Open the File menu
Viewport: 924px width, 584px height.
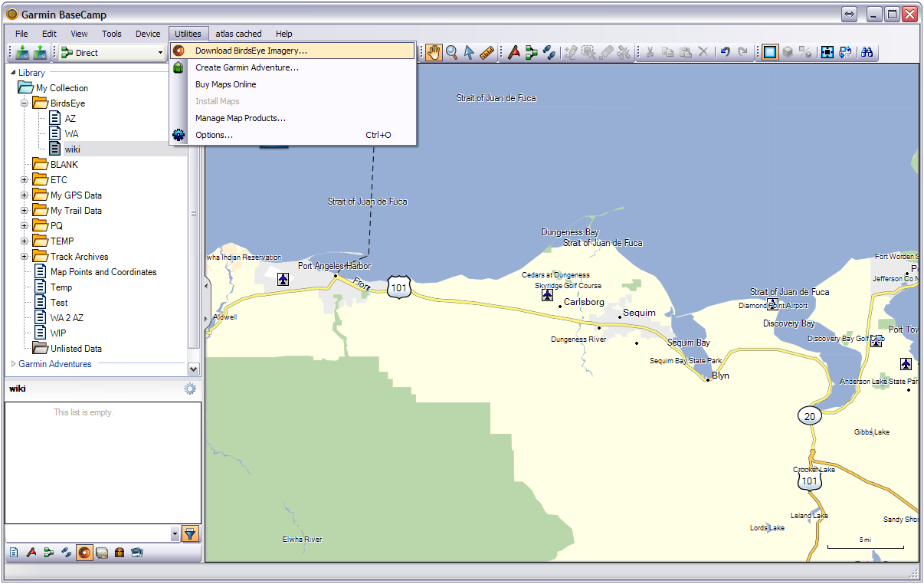[21, 34]
